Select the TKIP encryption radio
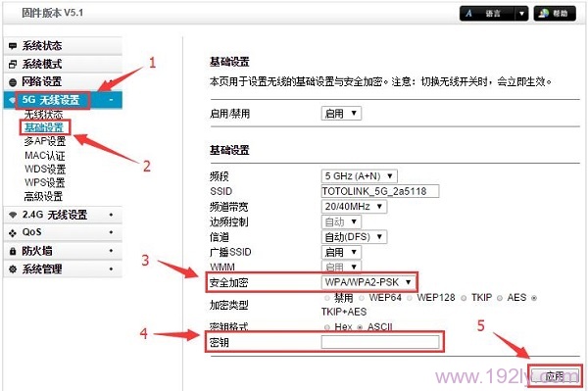588x391 pixels. (464, 298)
